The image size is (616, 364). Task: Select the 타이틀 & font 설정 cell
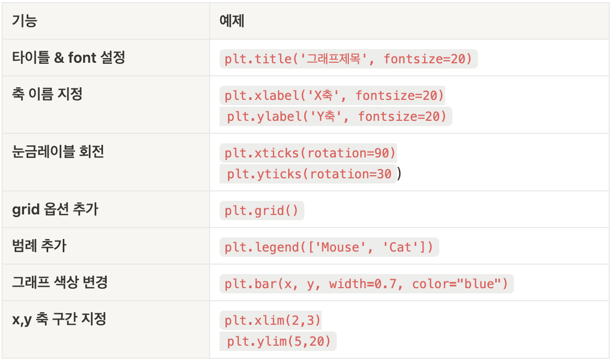click(x=106, y=58)
